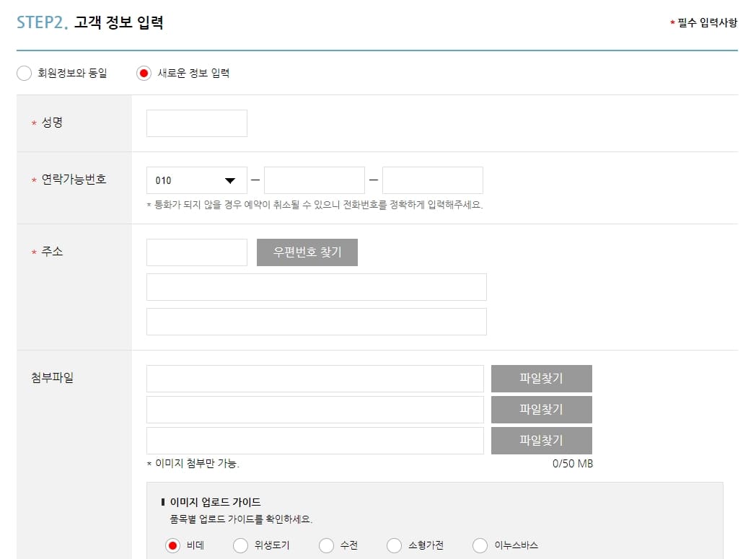The image size is (756, 559).
Task: Choose the 소형가전 guide option
Action: click(394, 546)
